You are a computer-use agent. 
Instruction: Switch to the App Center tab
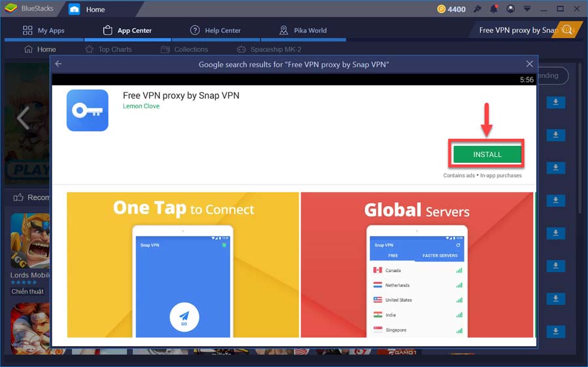(127, 31)
